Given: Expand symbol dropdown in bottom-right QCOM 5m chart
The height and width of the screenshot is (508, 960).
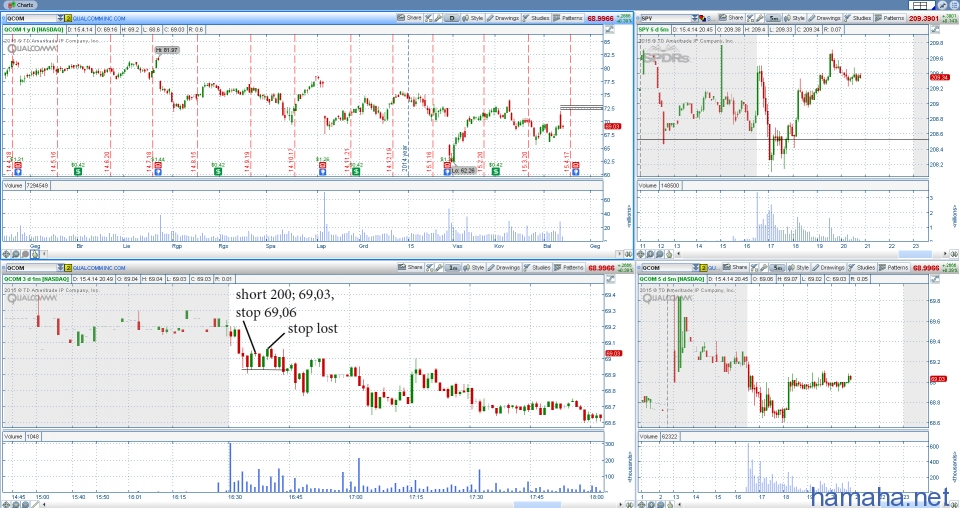Looking at the screenshot, I should pos(696,268).
